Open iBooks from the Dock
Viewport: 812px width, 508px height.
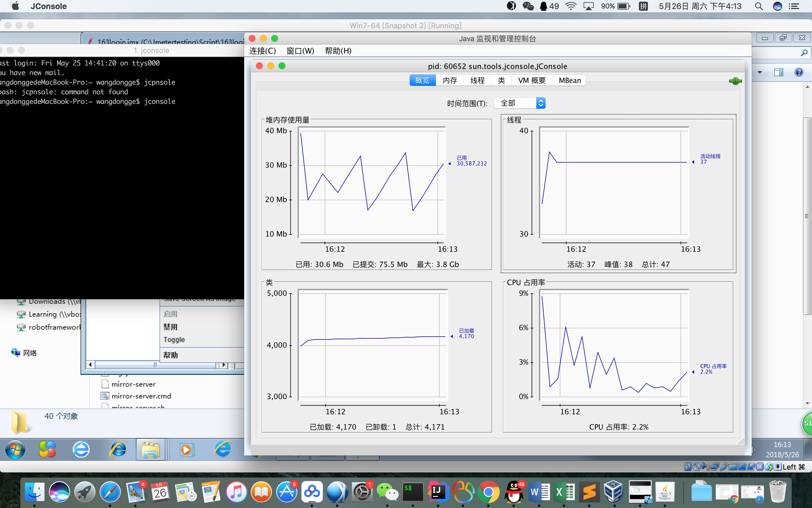[261, 492]
